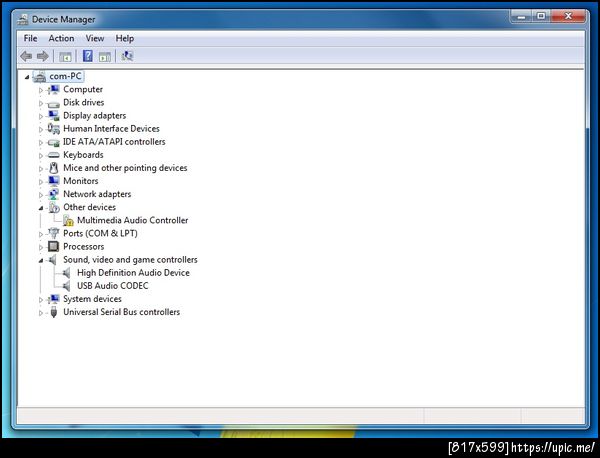Image resolution: width=600 pixels, height=458 pixels.
Task: Click the Monitors category icon
Action: [54, 181]
